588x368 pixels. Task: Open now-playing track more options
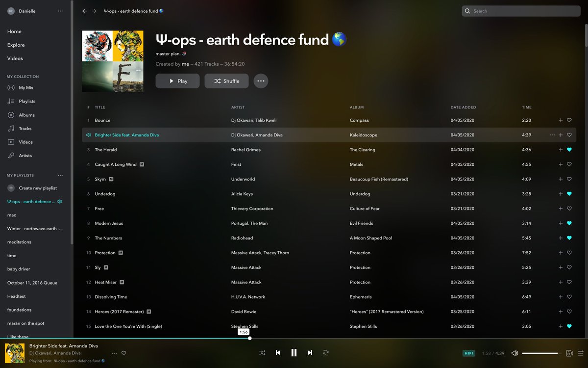114,353
